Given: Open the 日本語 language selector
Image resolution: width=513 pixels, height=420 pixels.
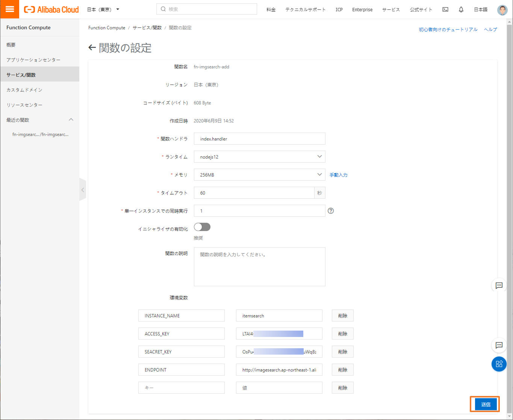Looking at the screenshot, I should coord(481,9).
